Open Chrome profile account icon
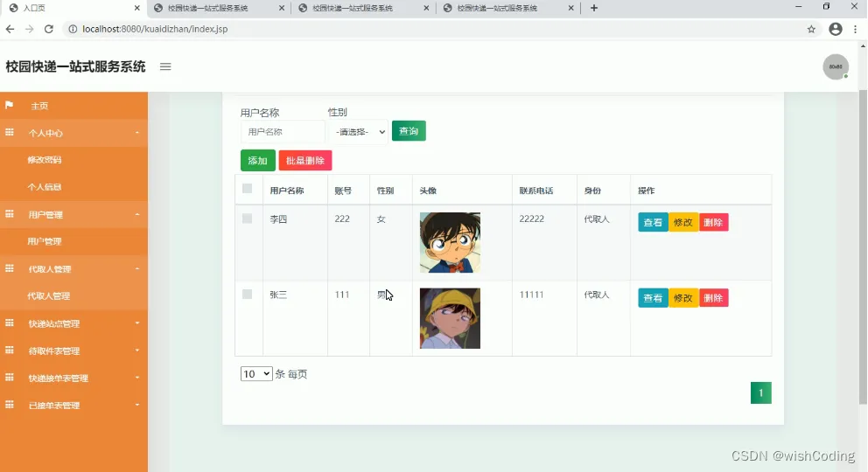The height and width of the screenshot is (472, 868). (x=836, y=30)
